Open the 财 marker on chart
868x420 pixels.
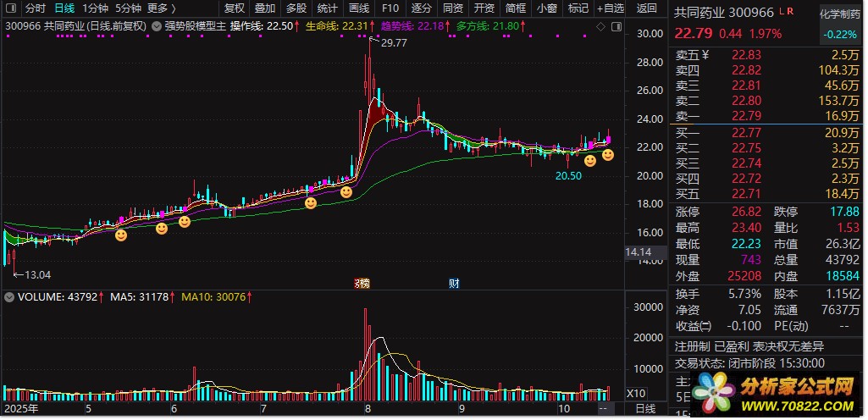[454, 284]
